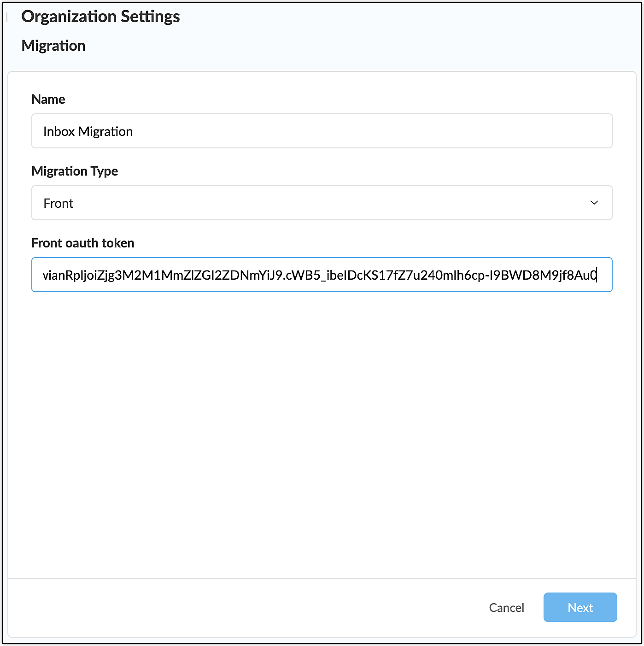The width and height of the screenshot is (644, 646).
Task: Click the 'Migration Type' label
Action: pyautogui.click(x=75, y=171)
